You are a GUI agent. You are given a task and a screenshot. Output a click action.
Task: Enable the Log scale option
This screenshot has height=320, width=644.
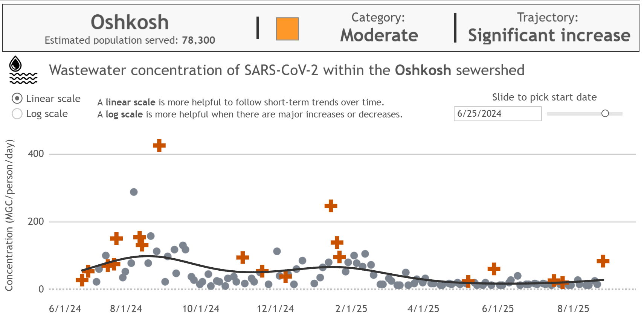click(17, 114)
